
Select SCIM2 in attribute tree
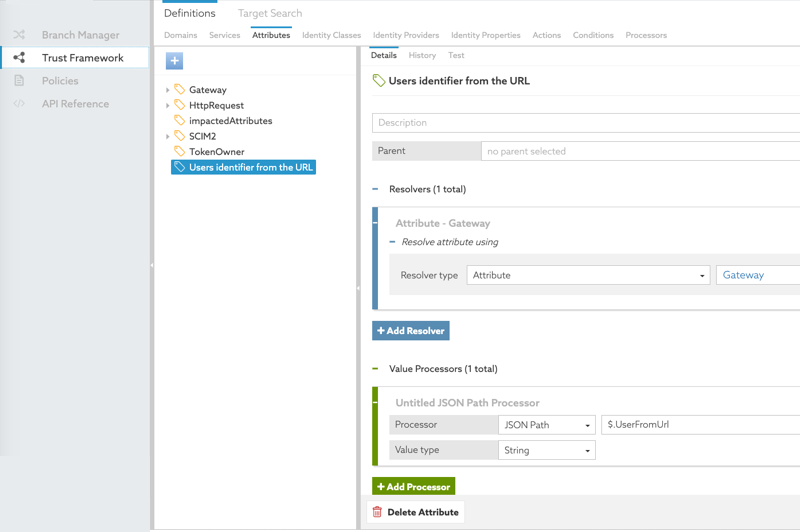click(203, 136)
